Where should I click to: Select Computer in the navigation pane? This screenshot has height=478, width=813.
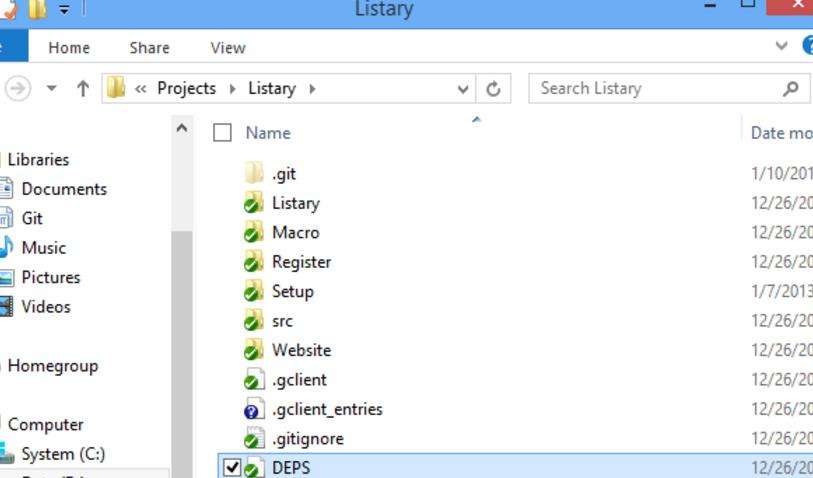click(46, 425)
